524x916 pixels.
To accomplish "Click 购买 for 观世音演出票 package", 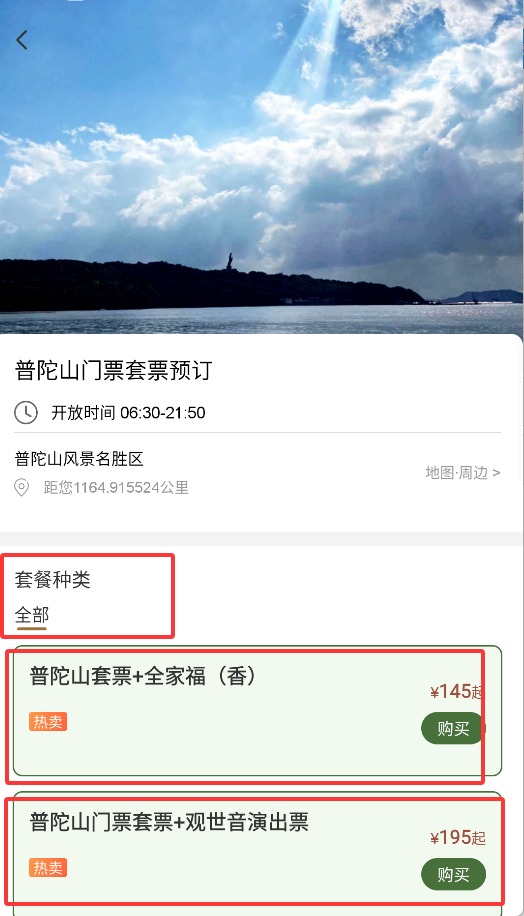I will [453, 875].
